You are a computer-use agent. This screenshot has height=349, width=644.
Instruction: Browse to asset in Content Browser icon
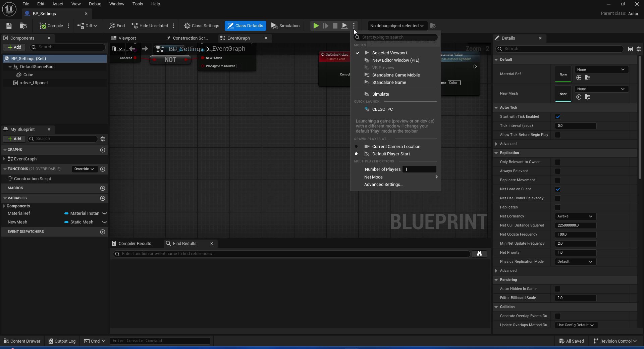23,26
